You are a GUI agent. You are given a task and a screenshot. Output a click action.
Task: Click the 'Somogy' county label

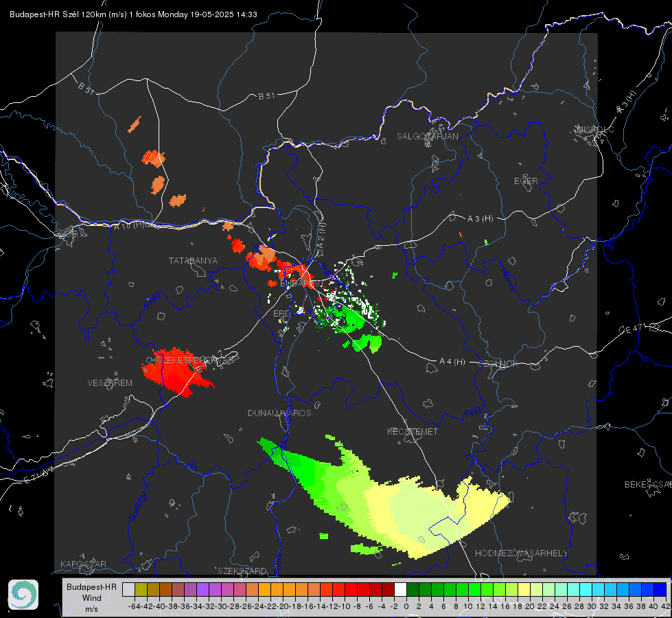click(x=137, y=507)
